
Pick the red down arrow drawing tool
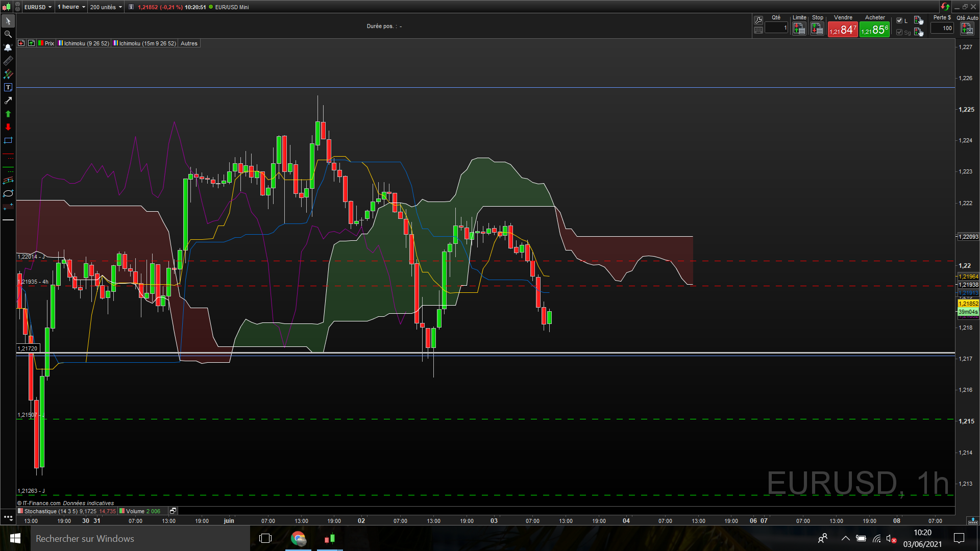click(8, 127)
